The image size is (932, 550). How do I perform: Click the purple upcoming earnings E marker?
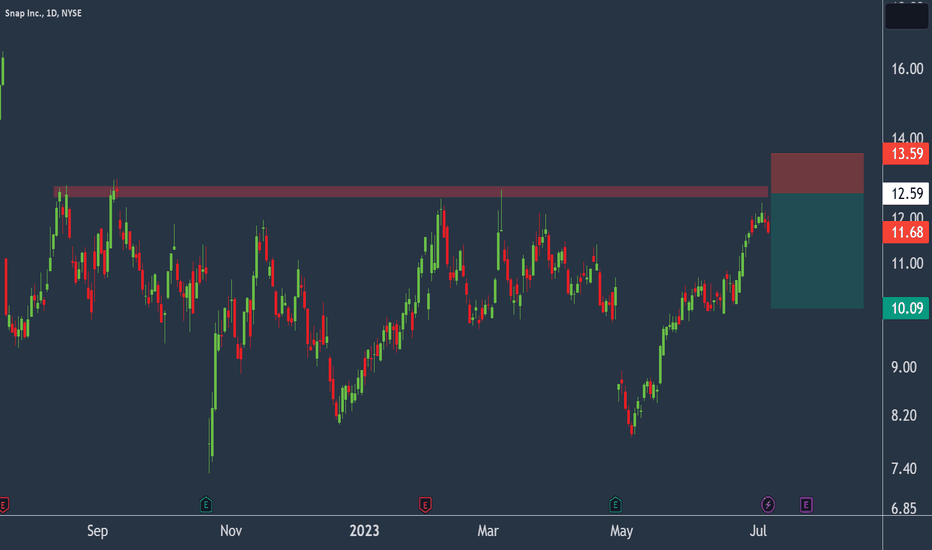(806, 505)
